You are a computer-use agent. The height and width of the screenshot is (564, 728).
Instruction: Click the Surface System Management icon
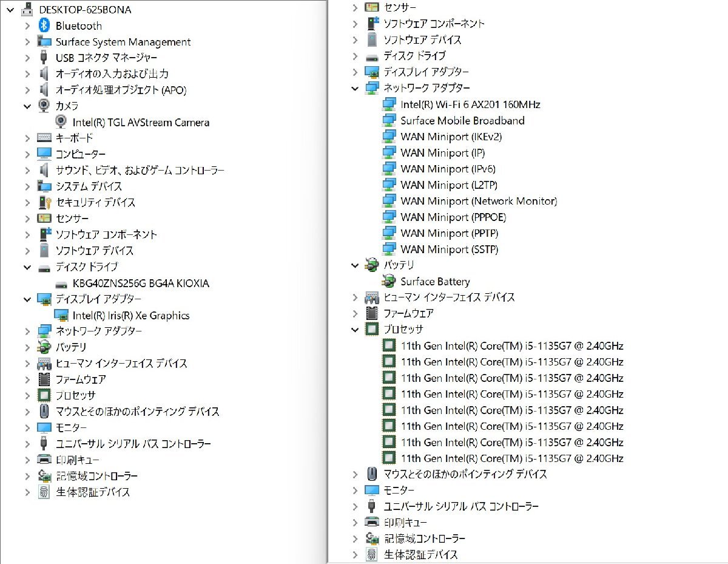pos(44,42)
